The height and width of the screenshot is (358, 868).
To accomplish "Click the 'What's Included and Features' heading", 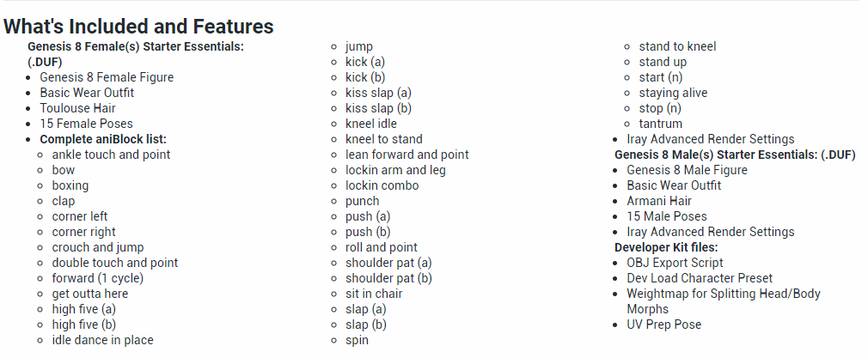I will pos(138,26).
